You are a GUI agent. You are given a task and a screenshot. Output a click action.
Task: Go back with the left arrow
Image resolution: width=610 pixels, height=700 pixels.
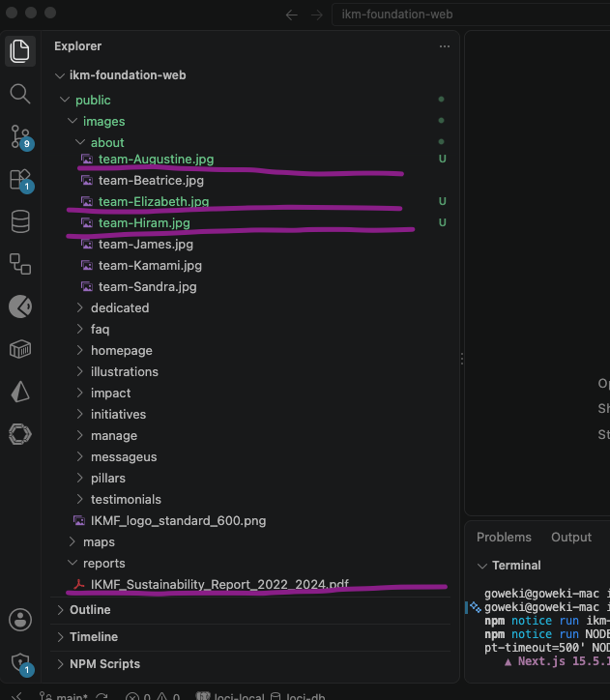292,15
